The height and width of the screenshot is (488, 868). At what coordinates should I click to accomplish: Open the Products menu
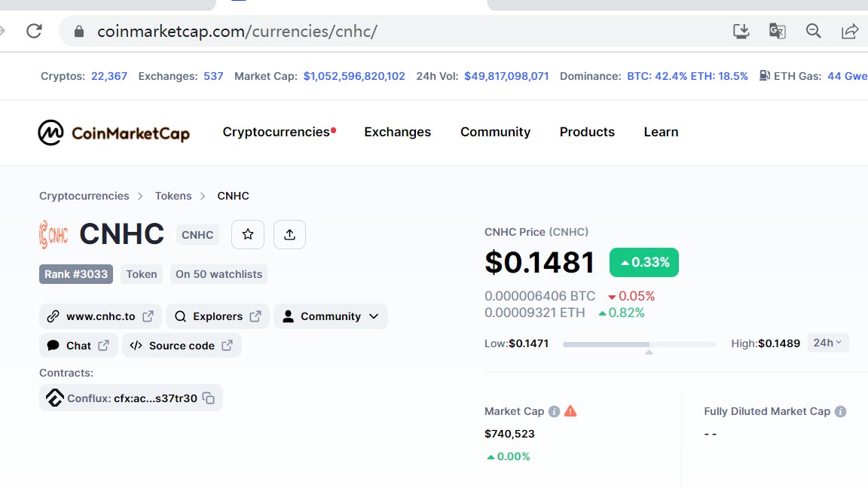(587, 133)
